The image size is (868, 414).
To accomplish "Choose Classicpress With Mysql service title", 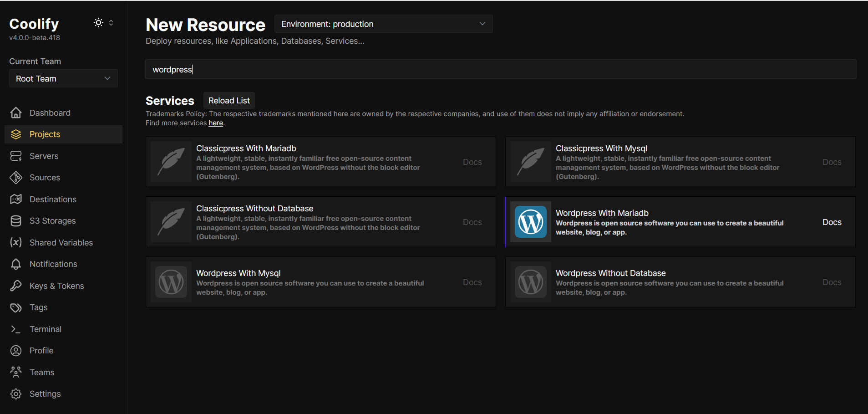I will [x=601, y=148].
